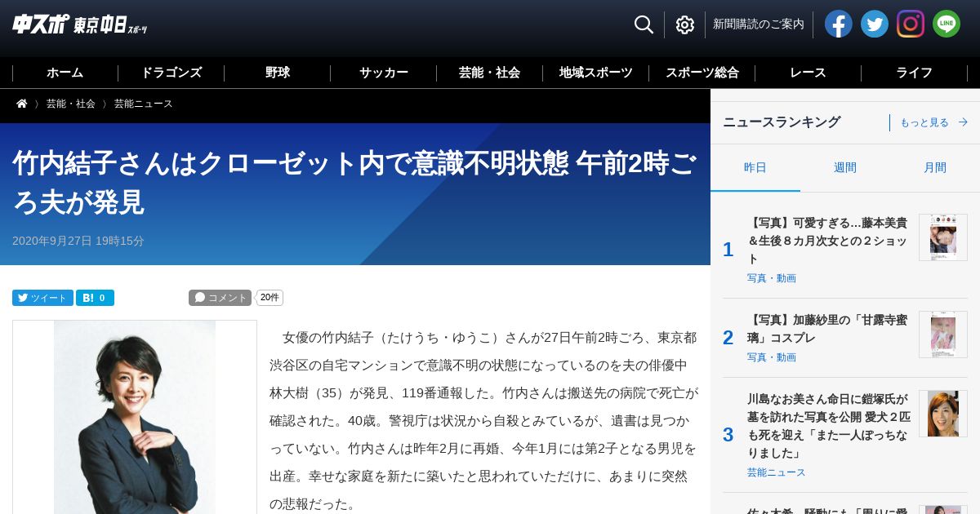The image size is (980, 514).
Task: Click the ニュースランキング heading
Action: click(782, 122)
